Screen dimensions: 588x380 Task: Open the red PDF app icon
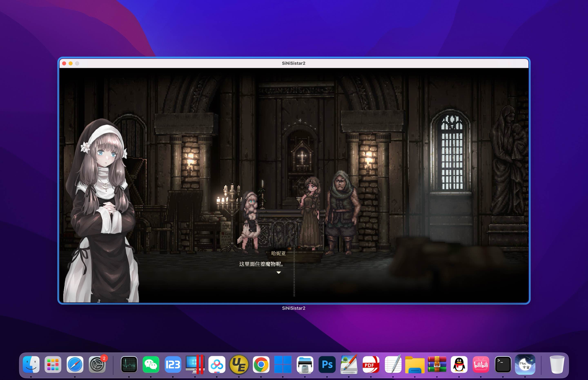371,364
